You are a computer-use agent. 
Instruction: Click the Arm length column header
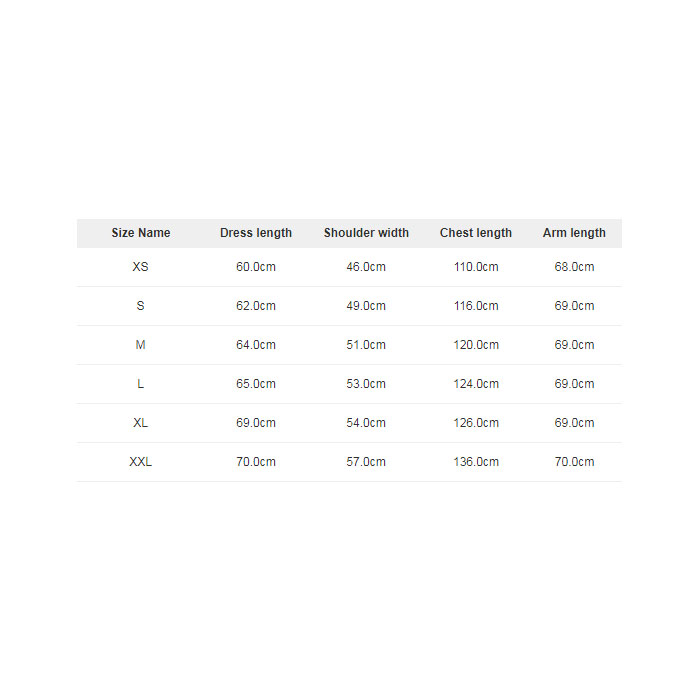point(574,233)
